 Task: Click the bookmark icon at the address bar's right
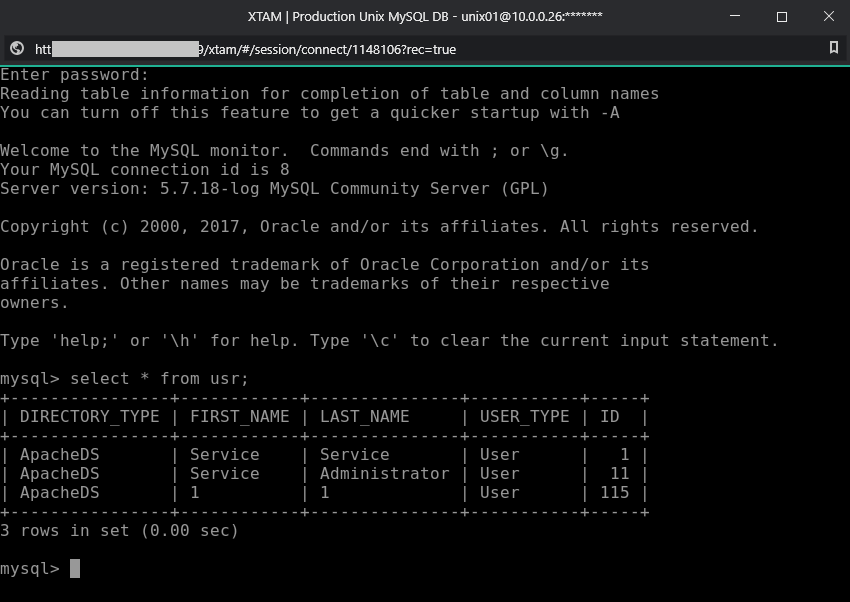tap(836, 48)
